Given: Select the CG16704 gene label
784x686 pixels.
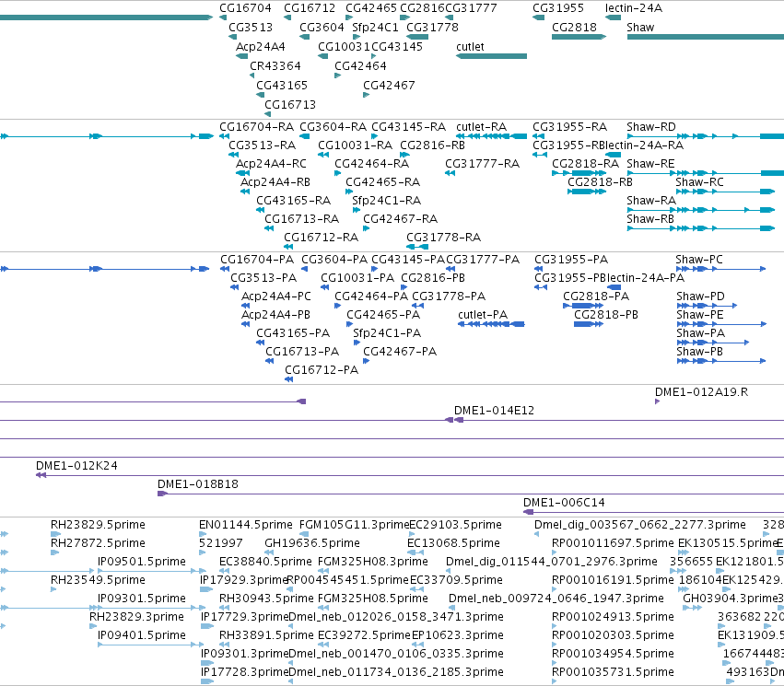Looking at the screenshot, I should point(245,8).
